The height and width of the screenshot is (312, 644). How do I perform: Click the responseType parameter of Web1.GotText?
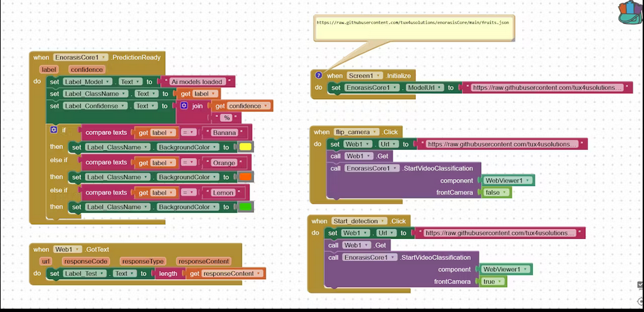142,261
